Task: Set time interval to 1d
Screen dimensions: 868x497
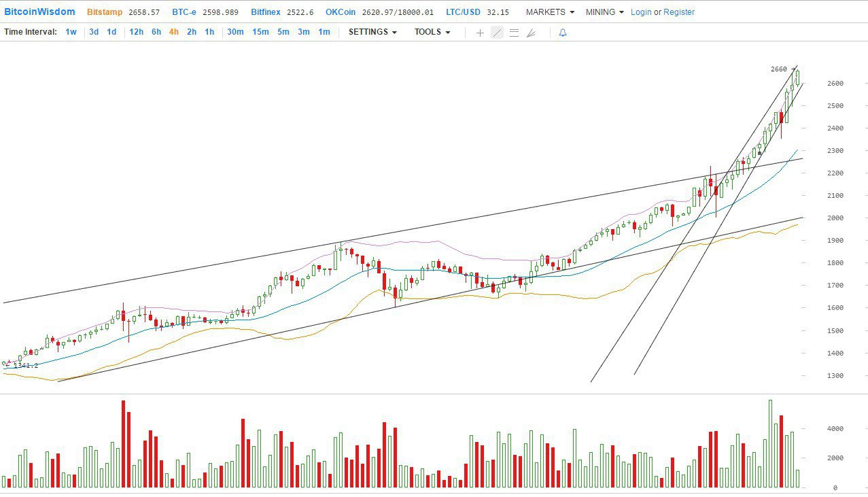Action: click(x=111, y=32)
